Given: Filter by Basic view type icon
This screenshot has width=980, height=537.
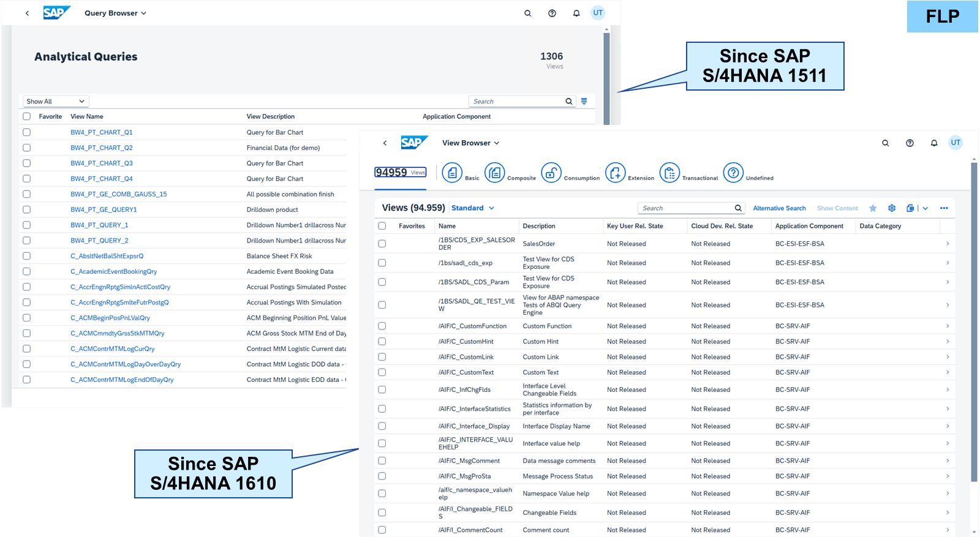Looking at the screenshot, I should click(452, 173).
